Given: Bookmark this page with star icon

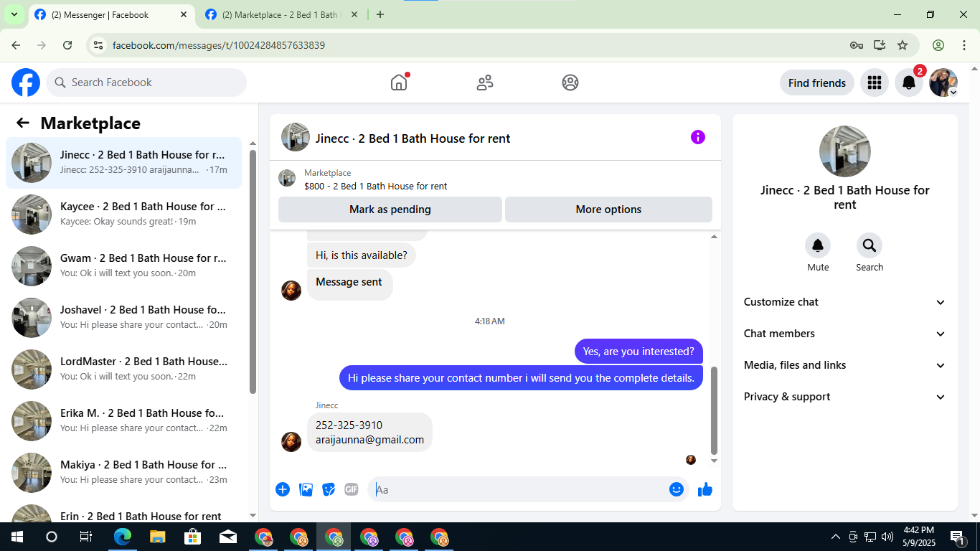Looking at the screenshot, I should [903, 45].
